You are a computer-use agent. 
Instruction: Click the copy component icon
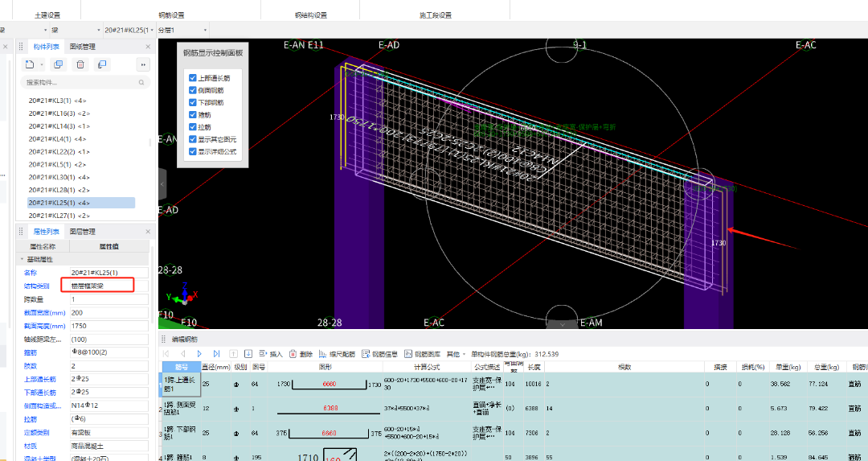[x=58, y=65]
